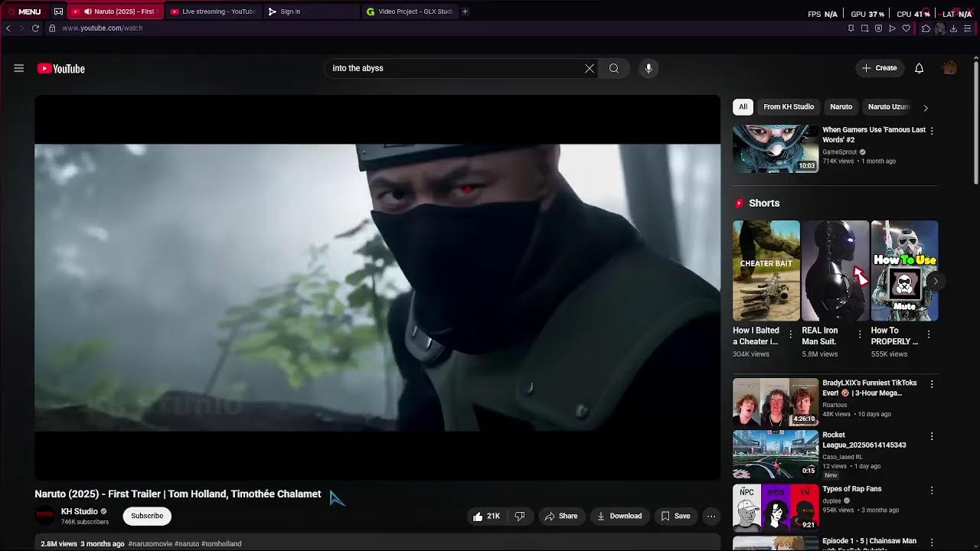Open options for 'Types of Rap Fans'

[932, 490]
